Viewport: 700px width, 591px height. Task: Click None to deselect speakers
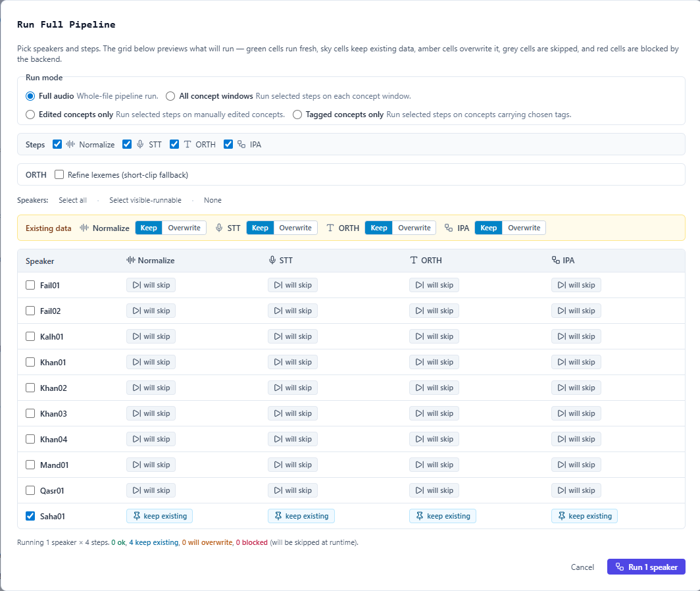(213, 200)
